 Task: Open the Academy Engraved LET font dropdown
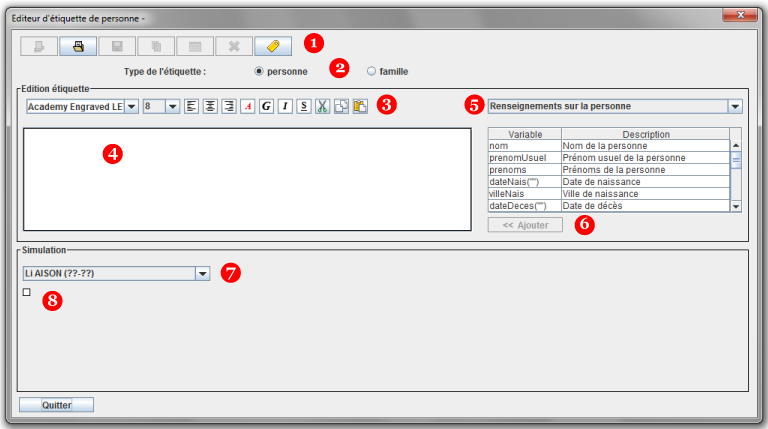131,106
